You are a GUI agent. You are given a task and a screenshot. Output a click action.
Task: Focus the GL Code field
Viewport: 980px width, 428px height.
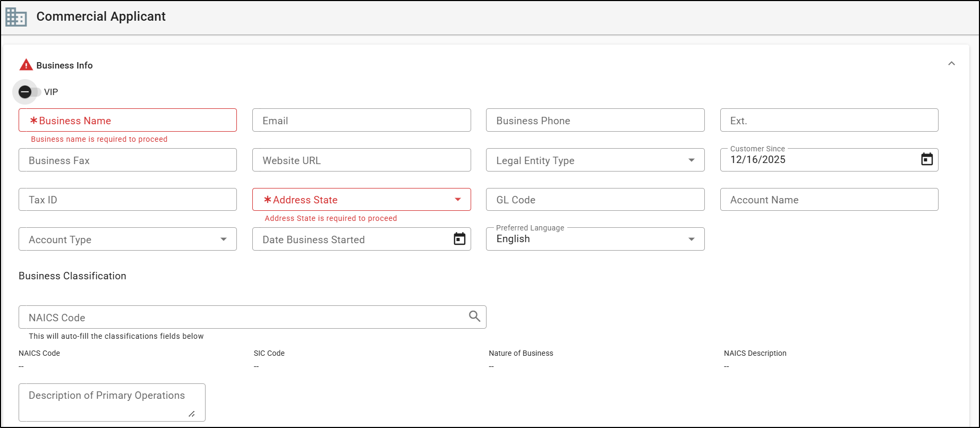pyautogui.click(x=595, y=200)
